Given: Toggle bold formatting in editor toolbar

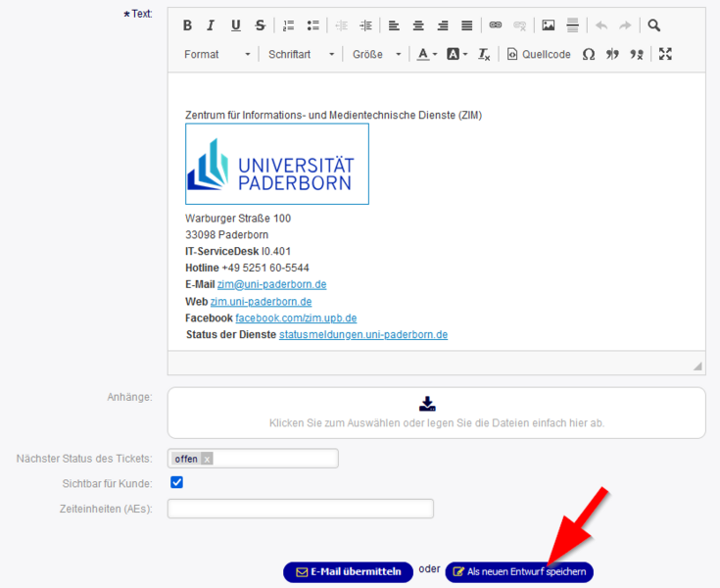Looking at the screenshot, I should pyautogui.click(x=187, y=25).
